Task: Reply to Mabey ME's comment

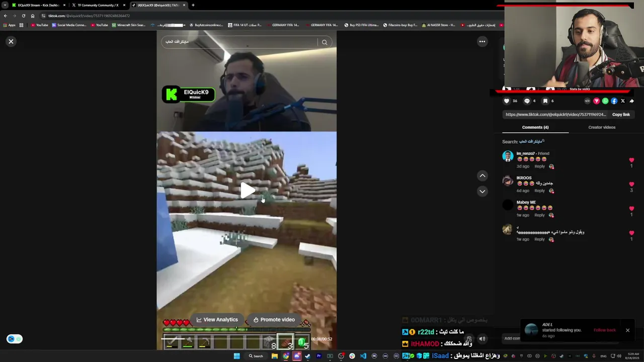Action: (539, 215)
